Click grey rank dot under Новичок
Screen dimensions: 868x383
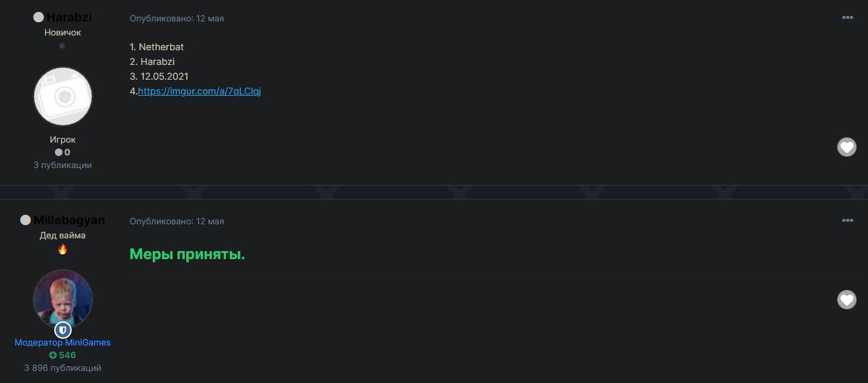[62, 46]
